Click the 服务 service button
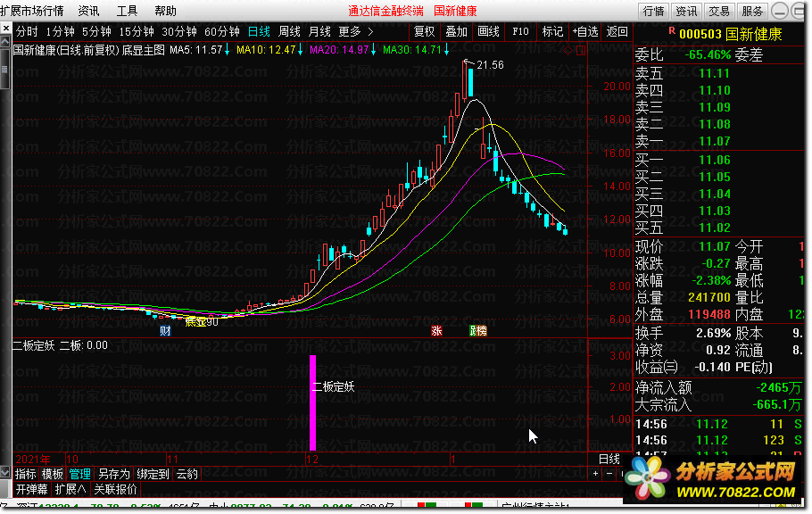Viewport: 812px width, 514px height. click(752, 12)
